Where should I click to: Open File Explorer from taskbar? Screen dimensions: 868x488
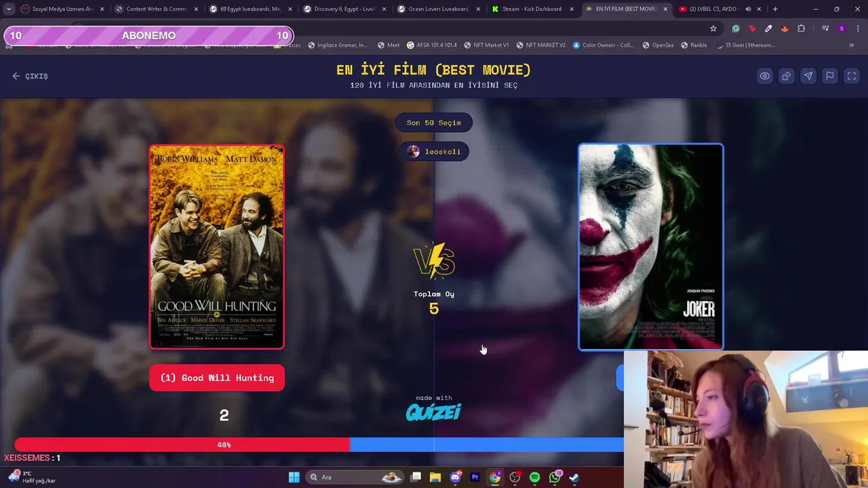[435, 477]
